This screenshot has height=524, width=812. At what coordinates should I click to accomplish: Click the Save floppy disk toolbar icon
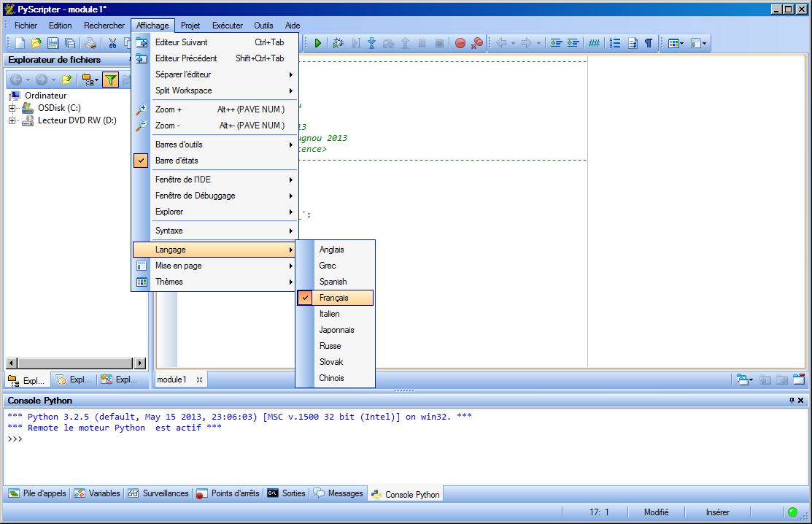[53, 43]
